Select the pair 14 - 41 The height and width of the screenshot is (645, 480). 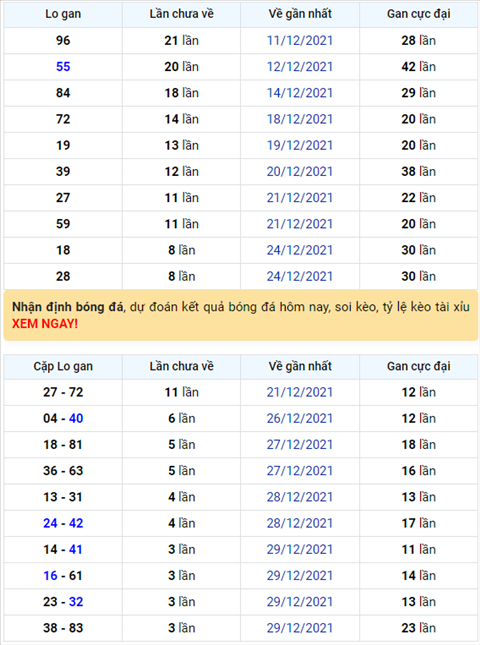click(63, 549)
